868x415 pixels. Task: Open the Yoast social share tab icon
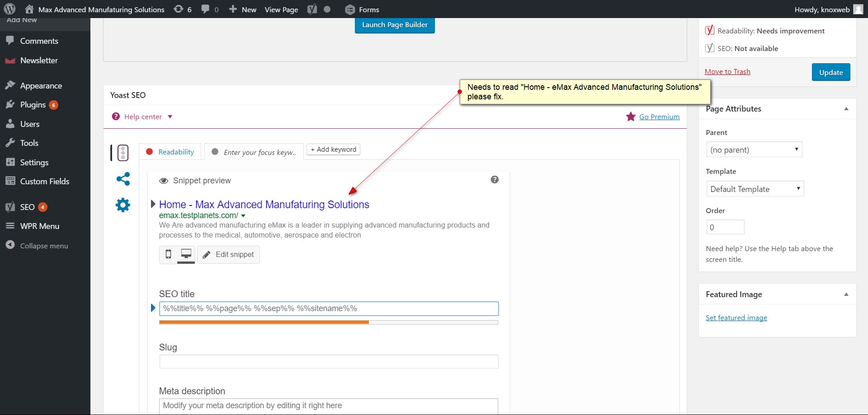[123, 179]
